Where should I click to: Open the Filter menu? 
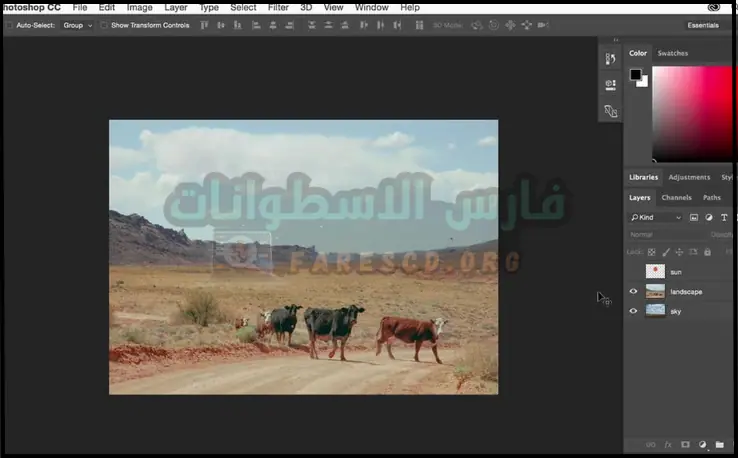click(278, 7)
